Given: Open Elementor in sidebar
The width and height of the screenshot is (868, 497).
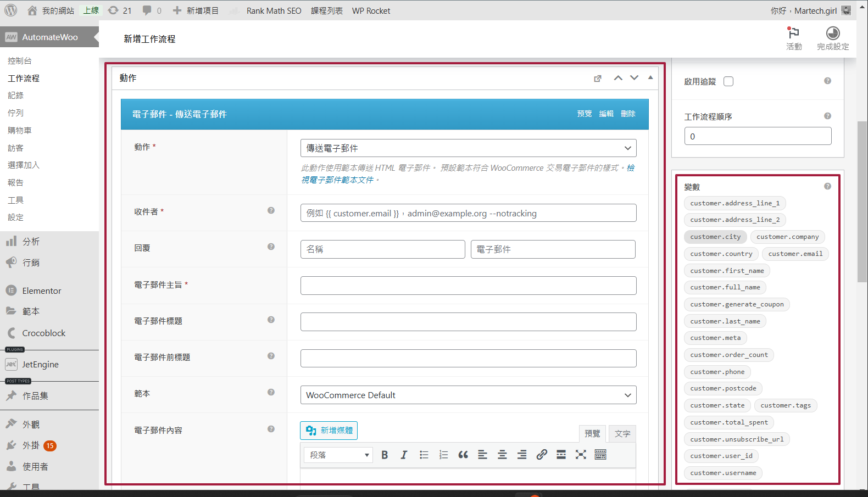Looking at the screenshot, I should (x=42, y=291).
